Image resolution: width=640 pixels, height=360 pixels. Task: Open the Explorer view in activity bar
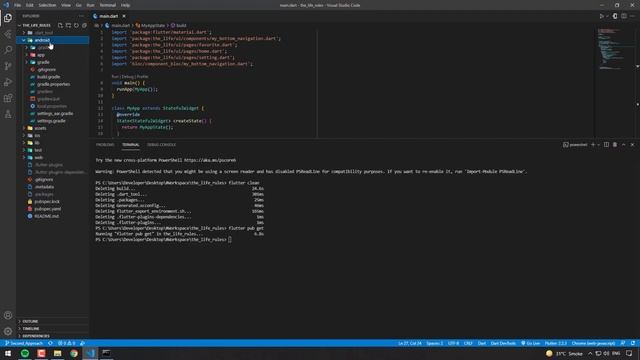(x=8, y=18)
